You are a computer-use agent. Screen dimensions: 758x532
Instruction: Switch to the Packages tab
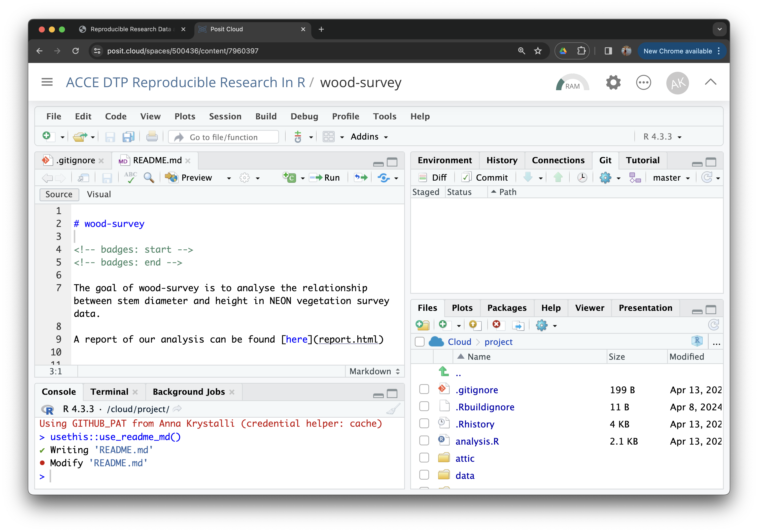tap(507, 308)
